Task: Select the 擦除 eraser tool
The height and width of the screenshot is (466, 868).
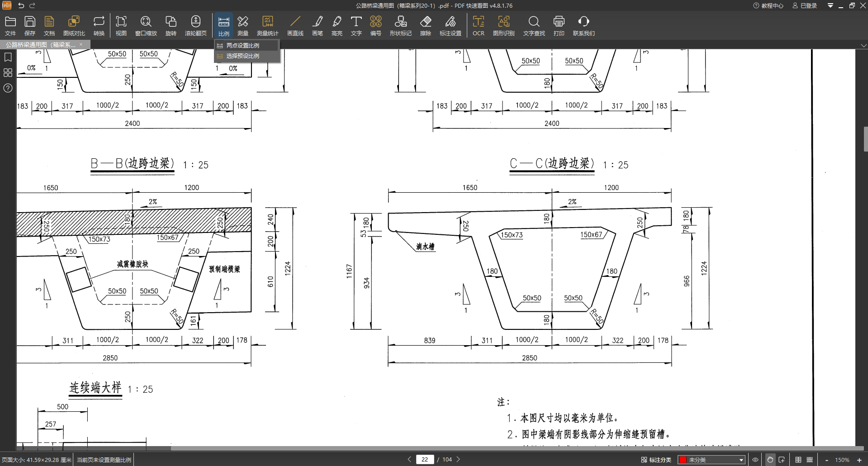Action: point(425,25)
